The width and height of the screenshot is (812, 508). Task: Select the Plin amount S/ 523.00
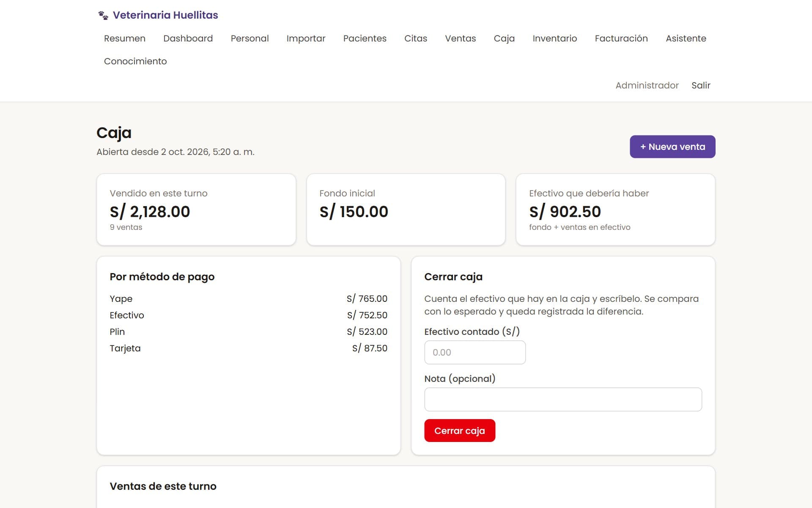367,332
